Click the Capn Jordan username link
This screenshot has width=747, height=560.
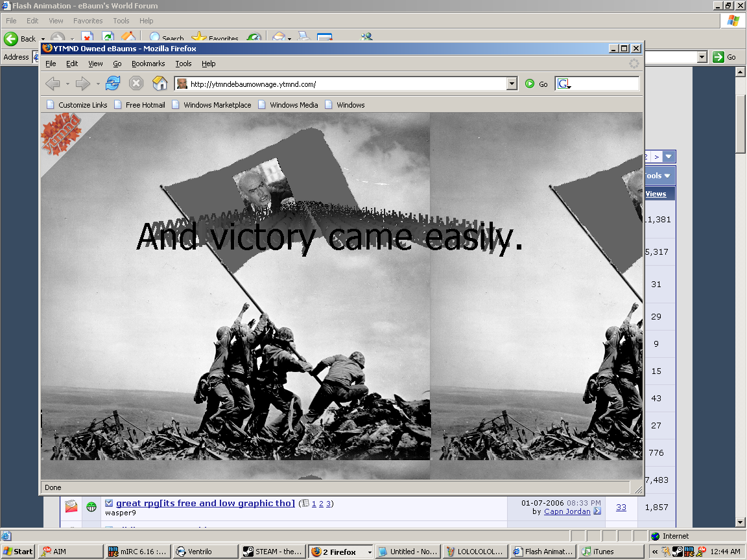tap(567, 511)
